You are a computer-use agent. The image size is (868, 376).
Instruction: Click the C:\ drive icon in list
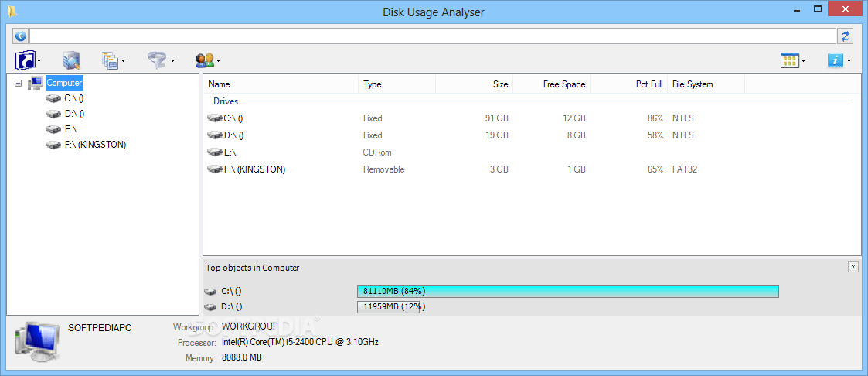(215, 118)
